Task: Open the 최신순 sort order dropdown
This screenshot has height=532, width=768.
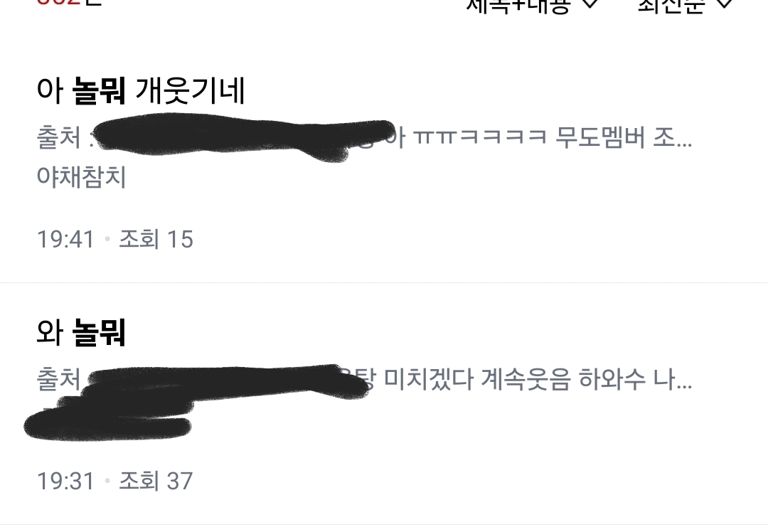Action: [x=684, y=4]
